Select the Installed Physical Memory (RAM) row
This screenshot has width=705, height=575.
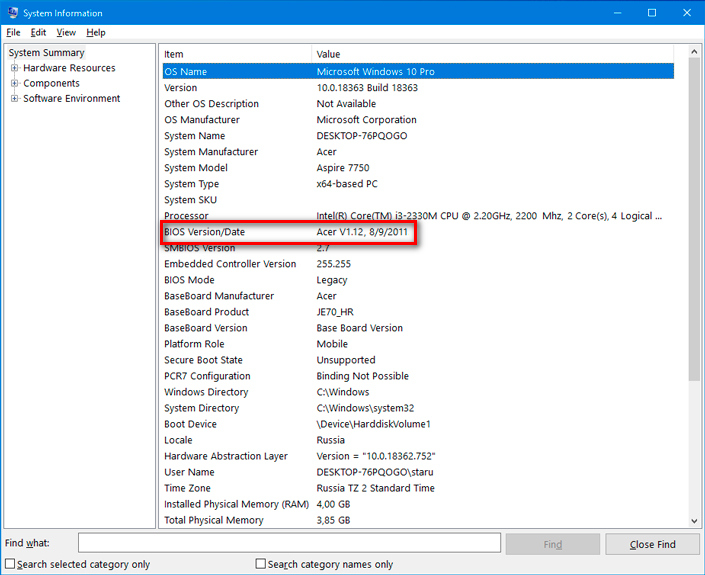pos(418,504)
